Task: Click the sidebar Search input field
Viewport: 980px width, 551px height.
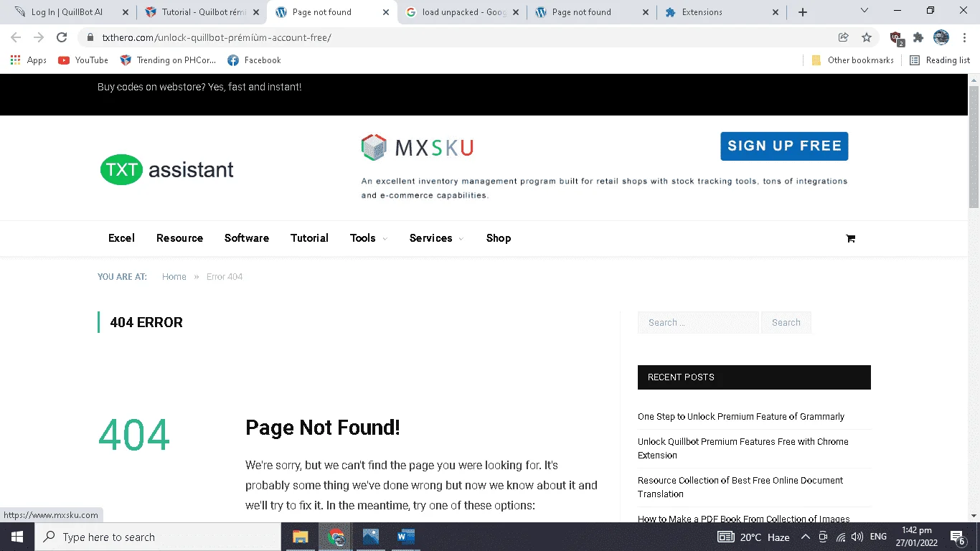Action: click(x=698, y=323)
